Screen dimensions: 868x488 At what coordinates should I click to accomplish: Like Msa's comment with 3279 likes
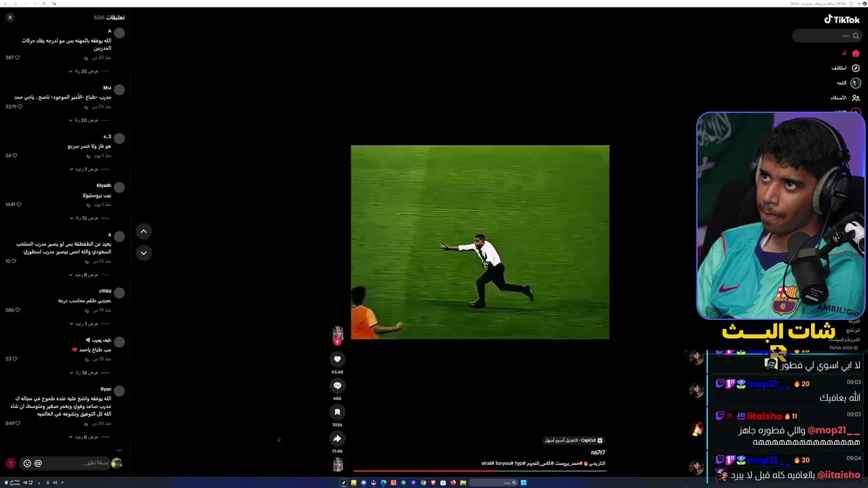click(x=19, y=106)
